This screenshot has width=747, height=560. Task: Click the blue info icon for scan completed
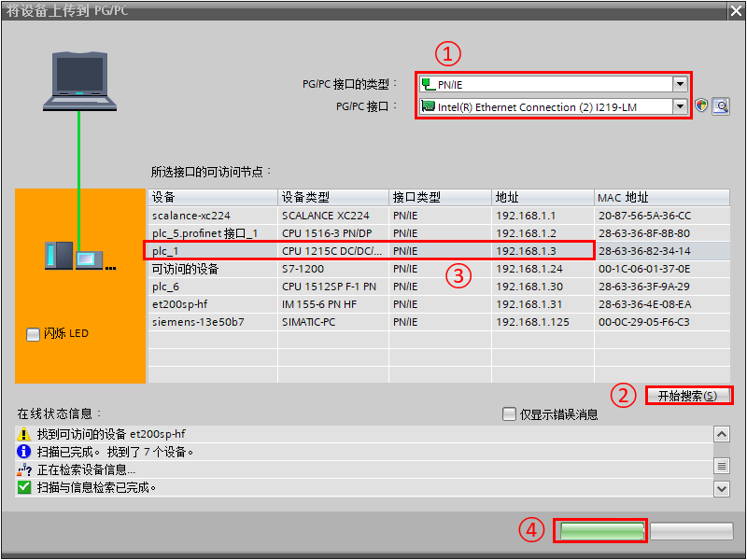point(24,452)
